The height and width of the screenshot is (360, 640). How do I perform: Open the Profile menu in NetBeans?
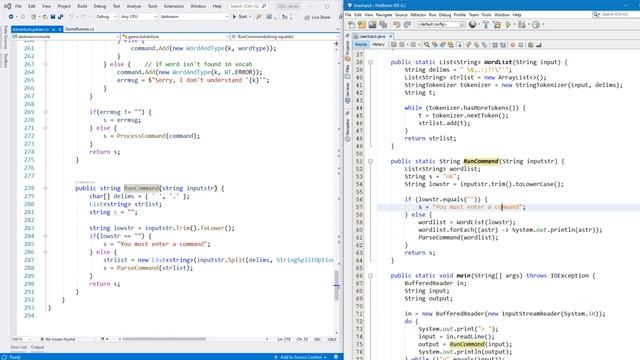460,15
